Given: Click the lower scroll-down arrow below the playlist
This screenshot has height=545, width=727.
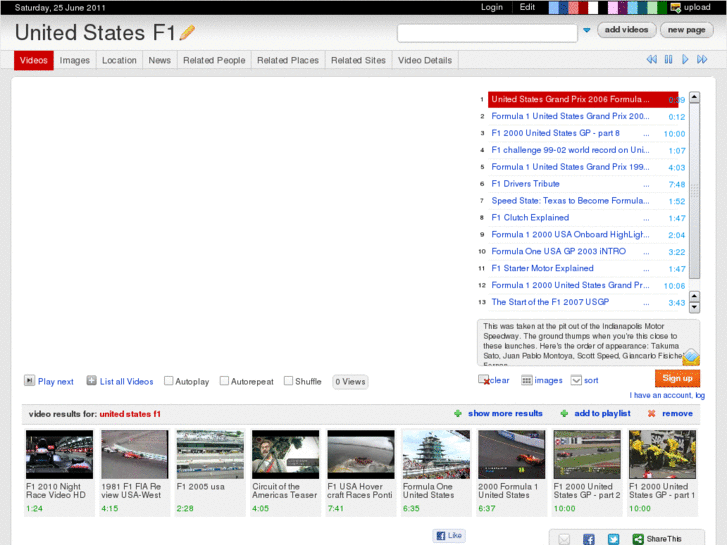Looking at the screenshot, I should point(694,307).
